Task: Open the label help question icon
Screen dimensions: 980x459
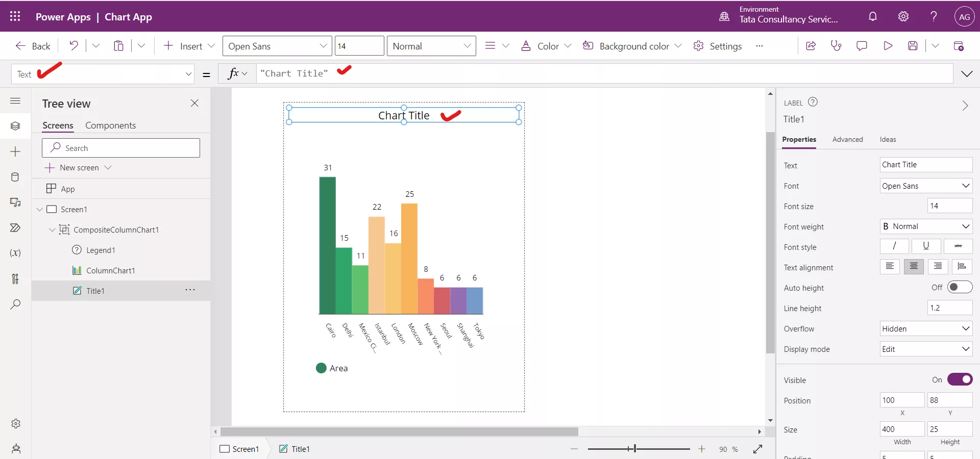Action: [x=813, y=102]
